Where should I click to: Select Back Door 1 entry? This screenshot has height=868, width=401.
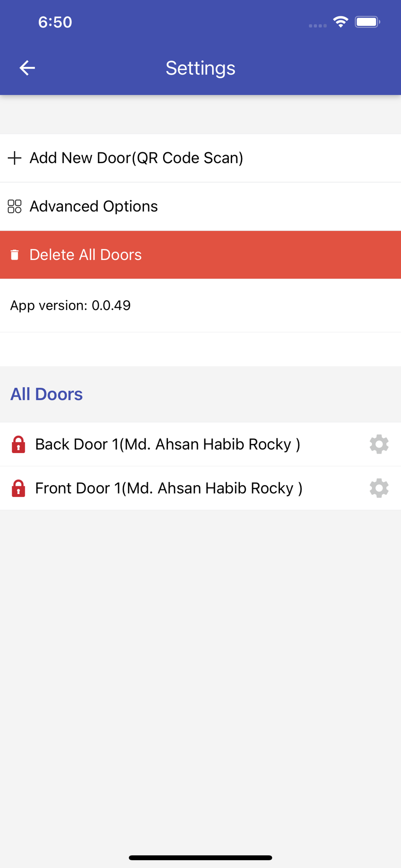point(200,444)
